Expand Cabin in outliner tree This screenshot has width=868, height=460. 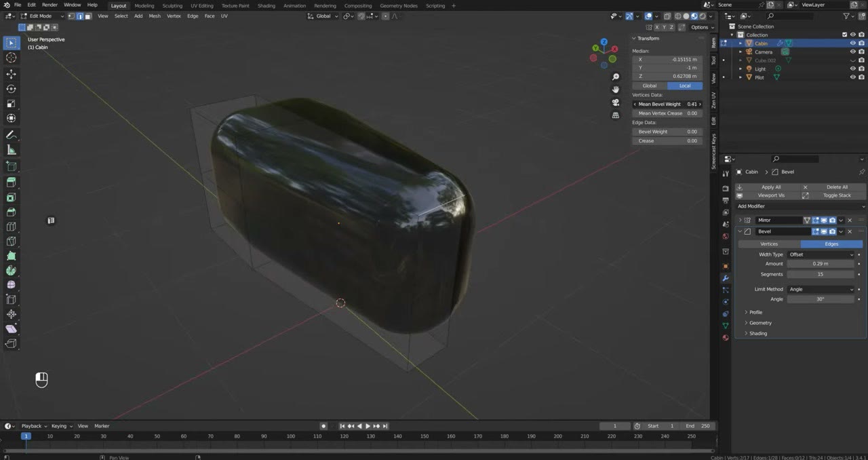(x=741, y=43)
